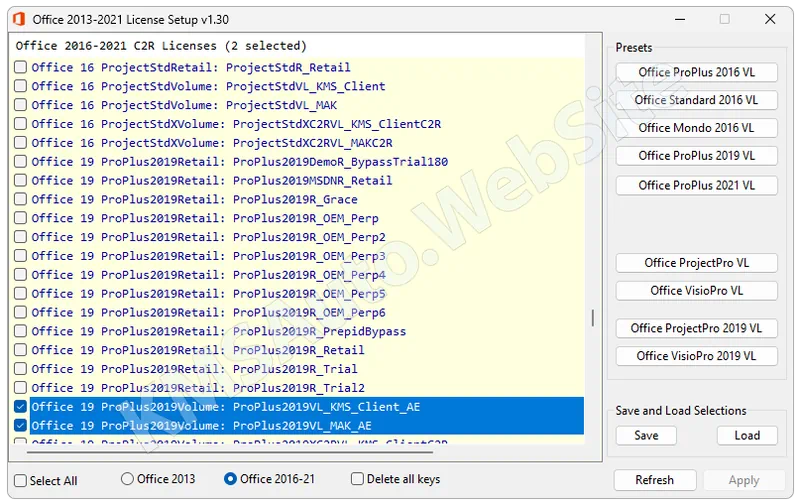Select the ProPlus2019R_PrepidBypass row

[298, 331]
